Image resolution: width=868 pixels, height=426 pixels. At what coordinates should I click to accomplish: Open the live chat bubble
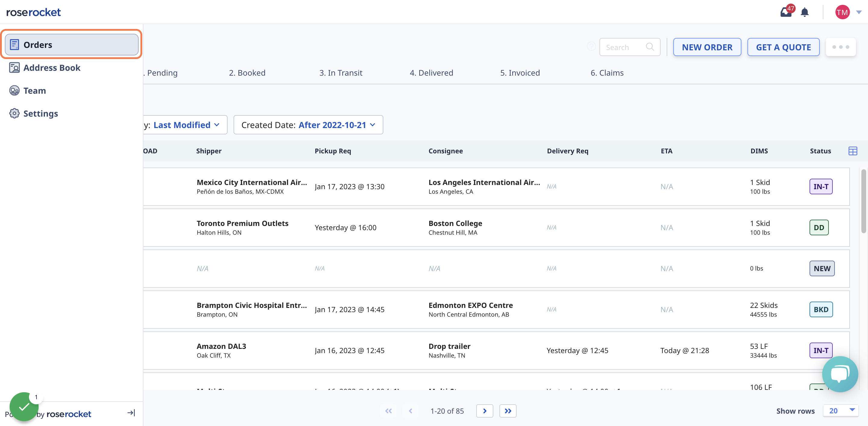point(840,374)
